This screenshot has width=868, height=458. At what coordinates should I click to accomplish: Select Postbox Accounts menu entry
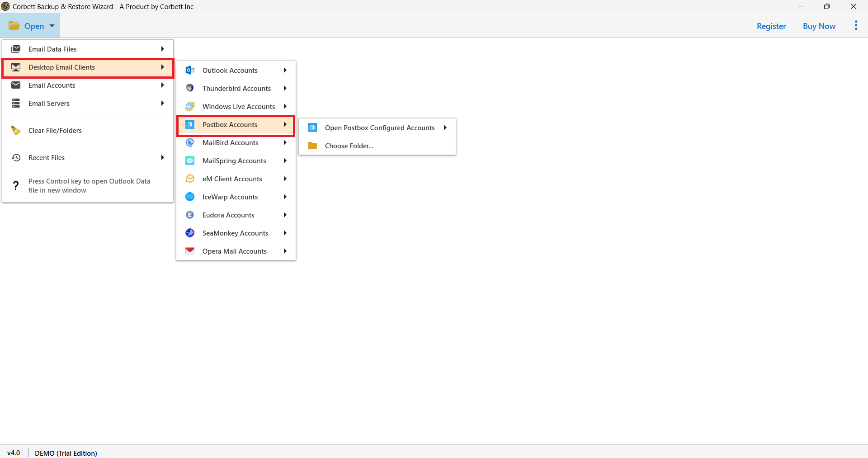tap(236, 125)
